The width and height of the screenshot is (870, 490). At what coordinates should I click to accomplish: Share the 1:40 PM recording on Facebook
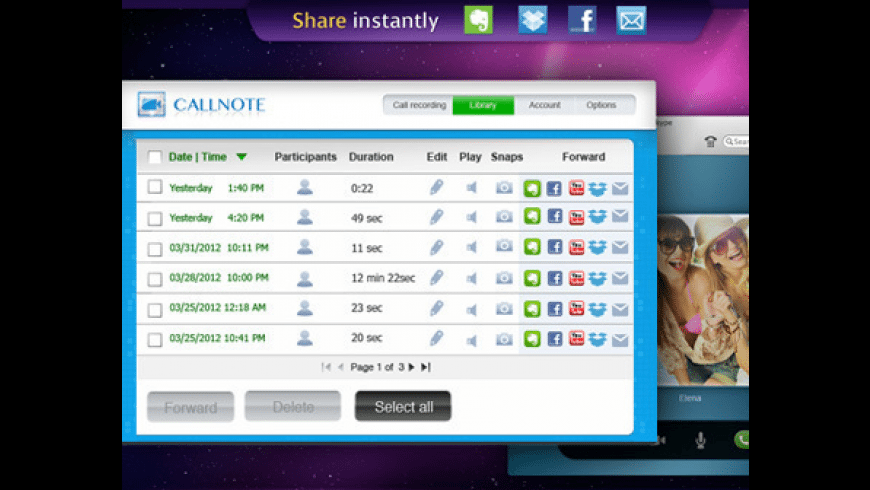tap(554, 188)
